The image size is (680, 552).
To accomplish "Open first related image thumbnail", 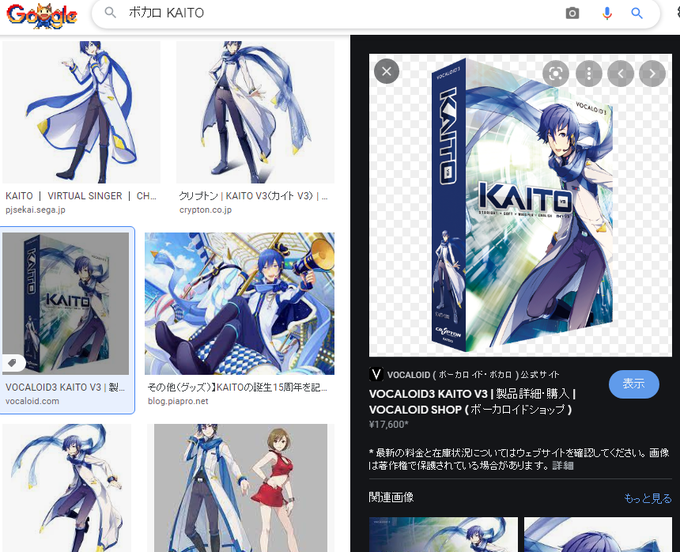I will 443,534.
